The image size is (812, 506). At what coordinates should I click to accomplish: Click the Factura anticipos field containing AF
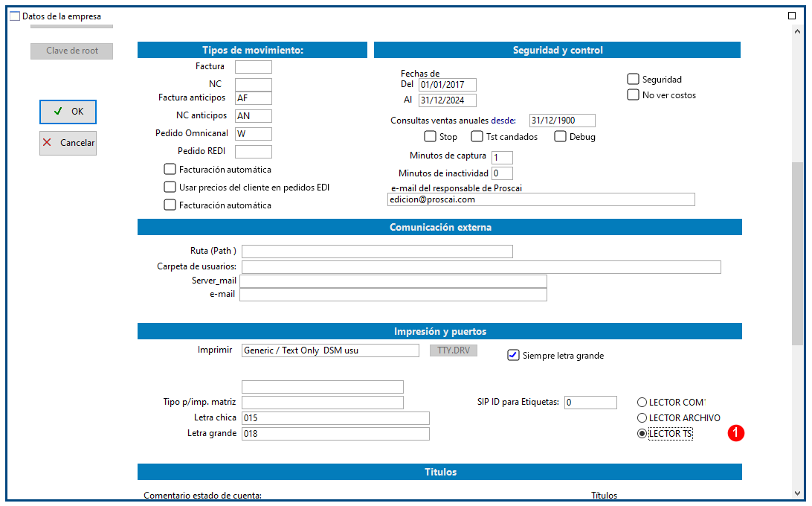coord(254,98)
